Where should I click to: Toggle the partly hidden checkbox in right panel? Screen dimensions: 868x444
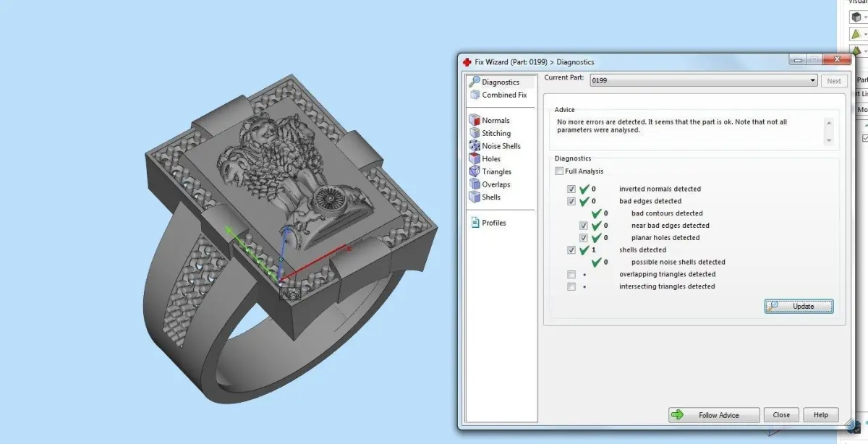pyautogui.click(x=865, y=137)
